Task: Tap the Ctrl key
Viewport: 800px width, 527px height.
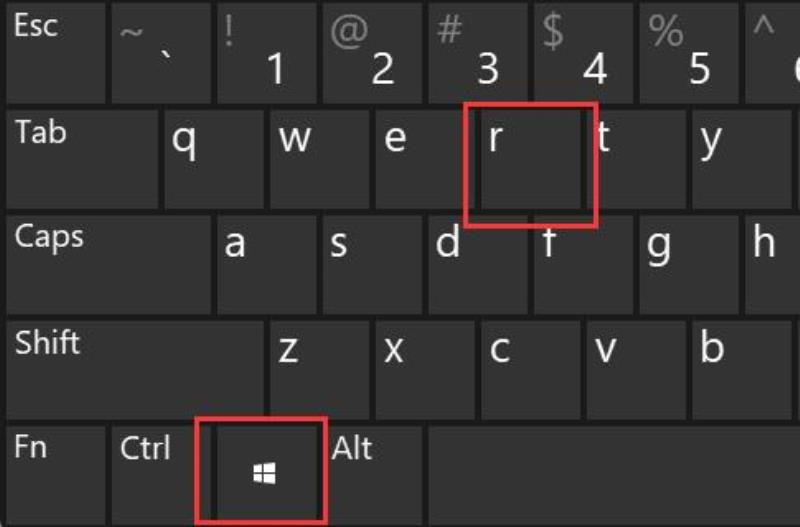Action: (161, 475)
